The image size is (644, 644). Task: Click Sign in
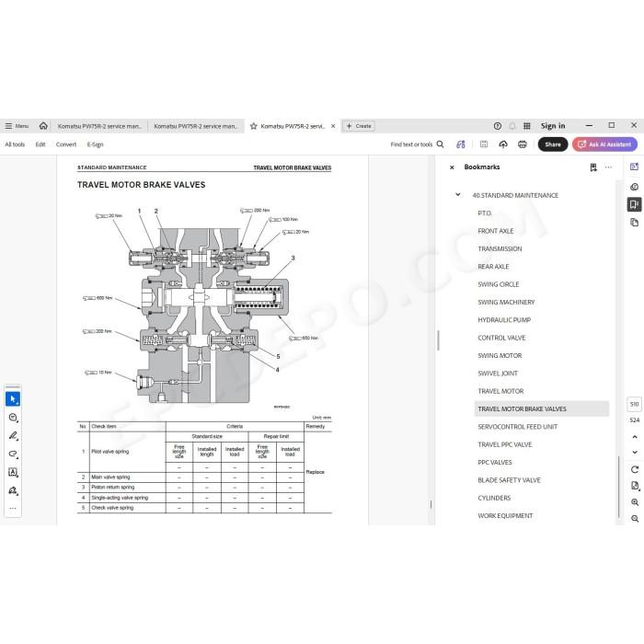(553, 126)
